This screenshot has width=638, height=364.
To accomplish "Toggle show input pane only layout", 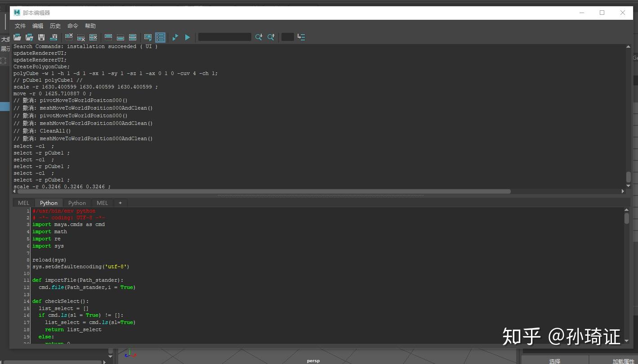I will pos(120,37).
